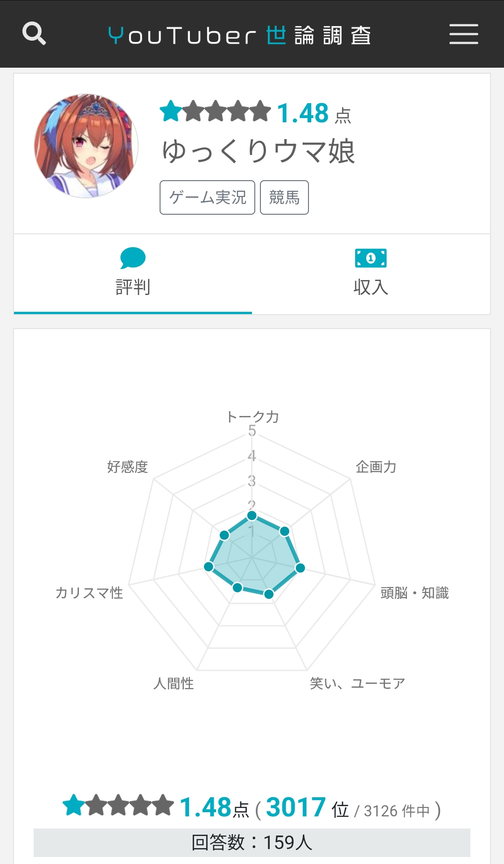
Task: Click the YouTuber世論調査 site logo
Action: pos(239,35)
